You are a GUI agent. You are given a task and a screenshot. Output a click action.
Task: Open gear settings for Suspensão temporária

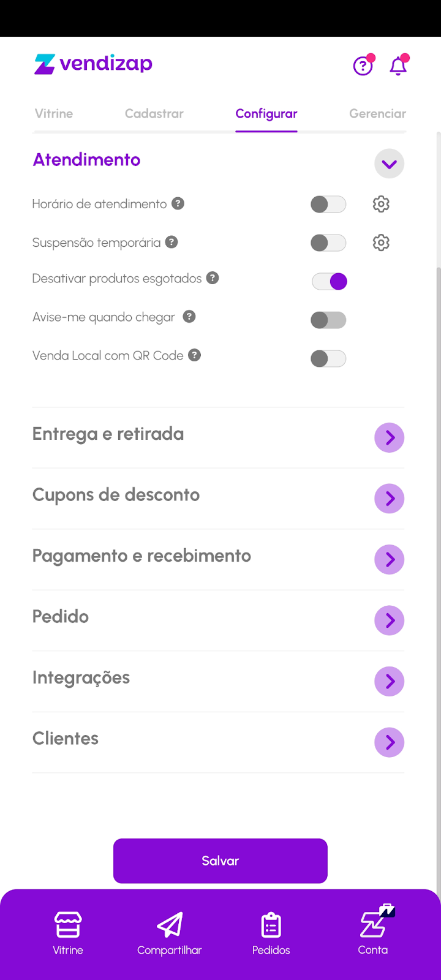(x=381, y=243)
